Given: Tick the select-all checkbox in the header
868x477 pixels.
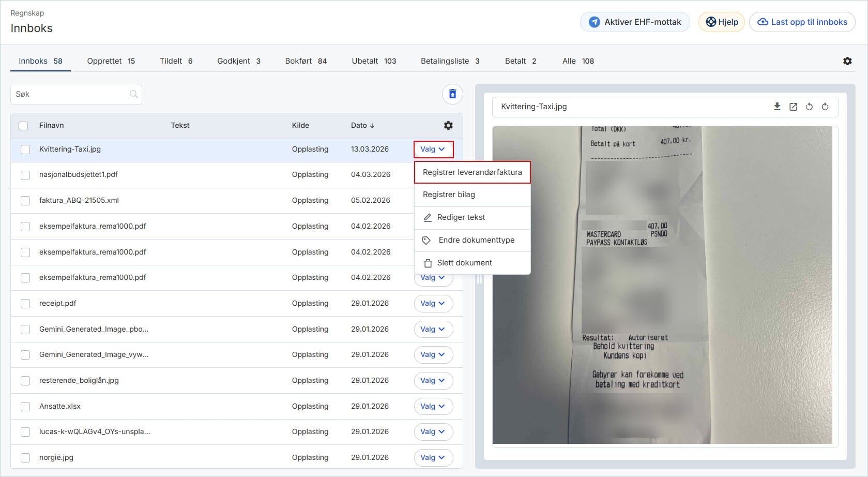Looking at the screenshot, I should coord(23,126).
